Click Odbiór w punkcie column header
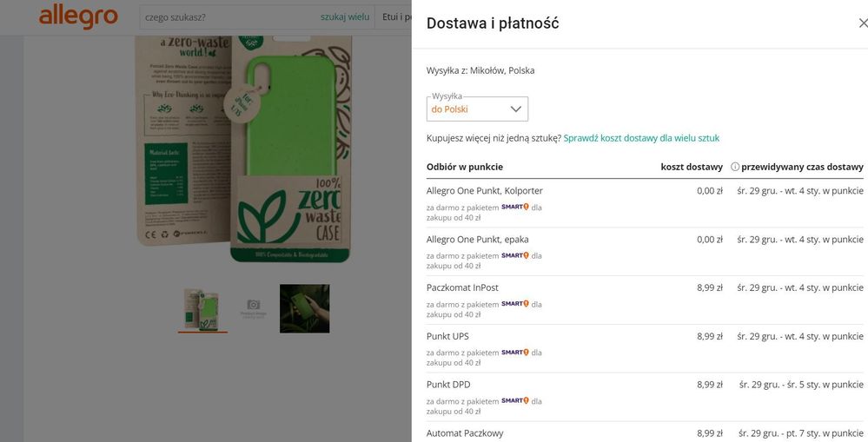Image resolution: width=868 pixels, height=442 pixels. coord(465,167)
